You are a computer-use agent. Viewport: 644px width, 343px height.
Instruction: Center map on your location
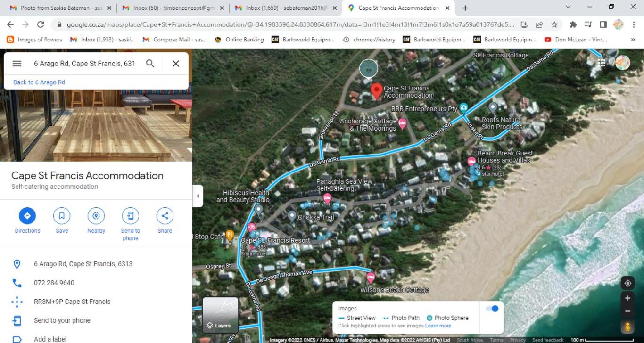[x=627, y=283]
